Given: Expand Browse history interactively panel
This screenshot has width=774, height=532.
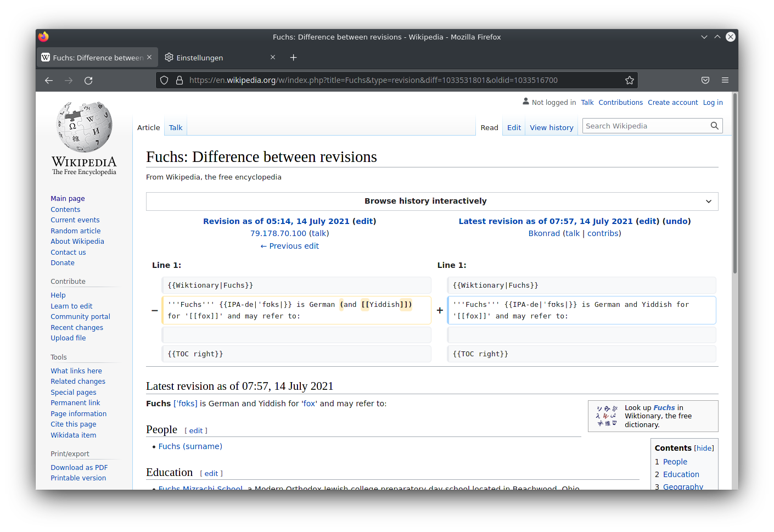Looking at the screenshot, I should tap(708, 201).
